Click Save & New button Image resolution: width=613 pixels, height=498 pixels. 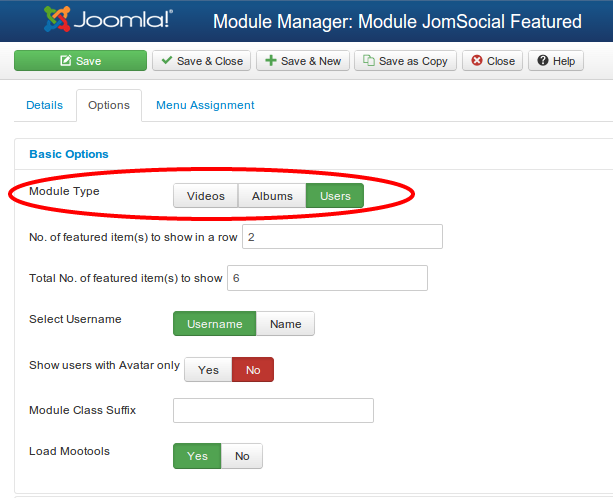[x=303, y=61]
